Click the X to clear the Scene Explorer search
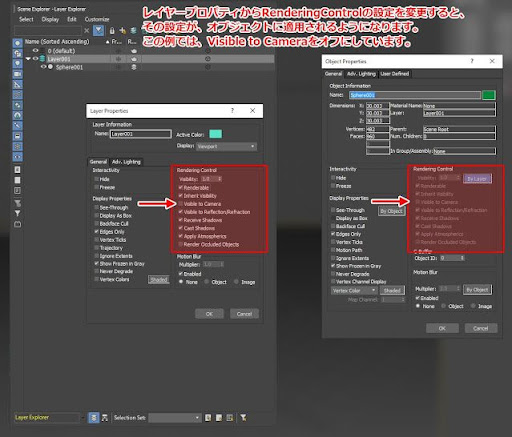 pyautogui.click(x=86, y=31)
